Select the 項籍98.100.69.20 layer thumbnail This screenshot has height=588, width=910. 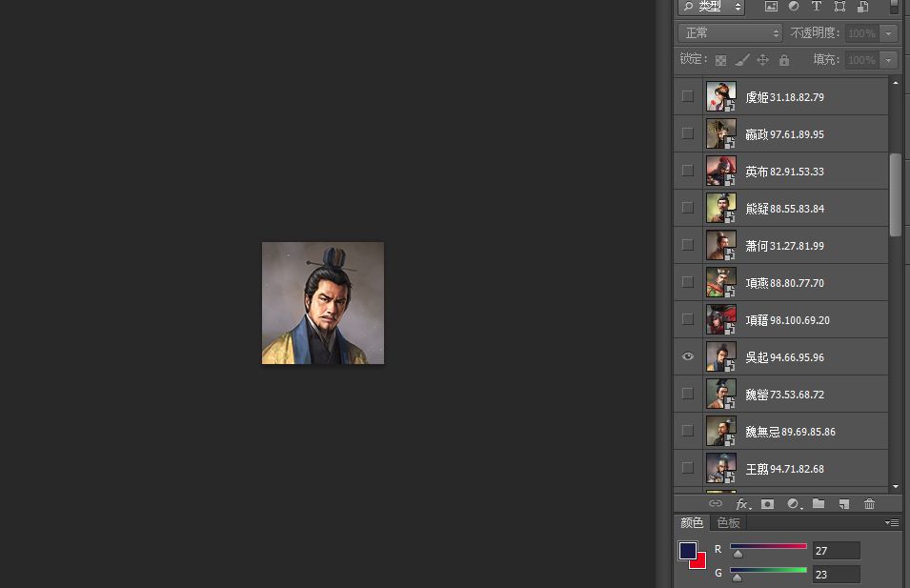pos(720,319)
